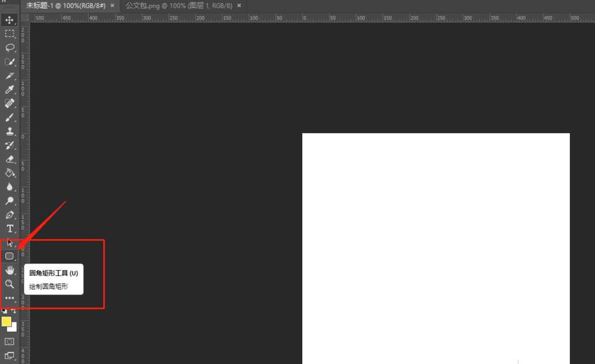Screen dimensions: 595x364
Task: Switch to the 未标题-1 document tab
Action: click(x=65, y=5)
